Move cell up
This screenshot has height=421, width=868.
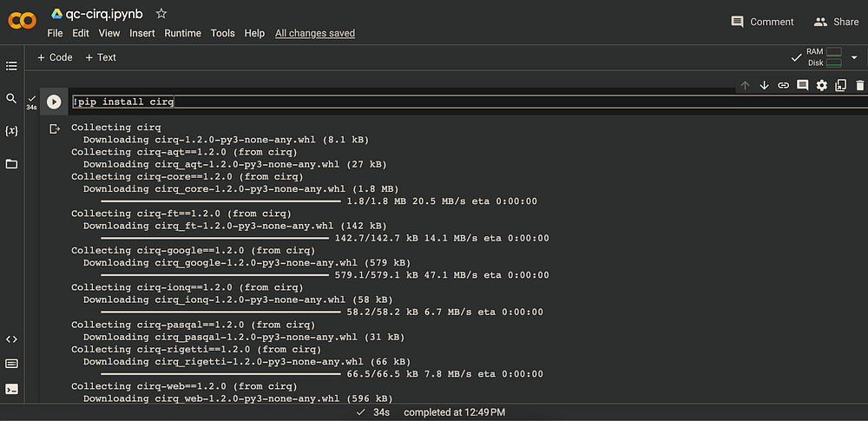[x=745, y=85]
